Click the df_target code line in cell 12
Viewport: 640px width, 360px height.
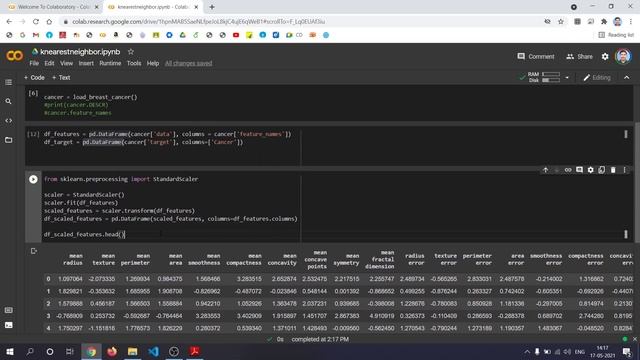[x=143, y=142]
